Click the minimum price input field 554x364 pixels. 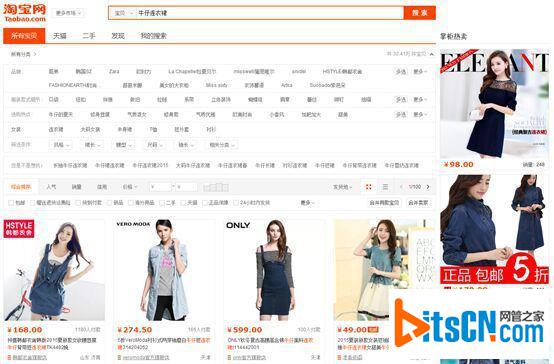(161, 187)
